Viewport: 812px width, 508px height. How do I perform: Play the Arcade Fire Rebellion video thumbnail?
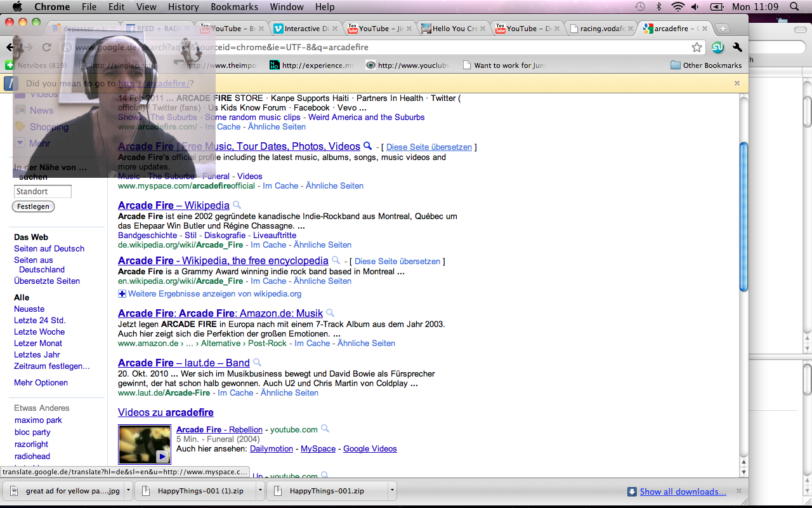click(x=144, y=444)
